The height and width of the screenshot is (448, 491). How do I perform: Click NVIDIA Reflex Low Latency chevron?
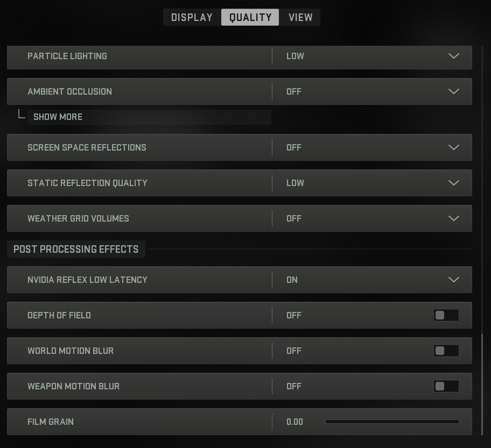[453, 280]
